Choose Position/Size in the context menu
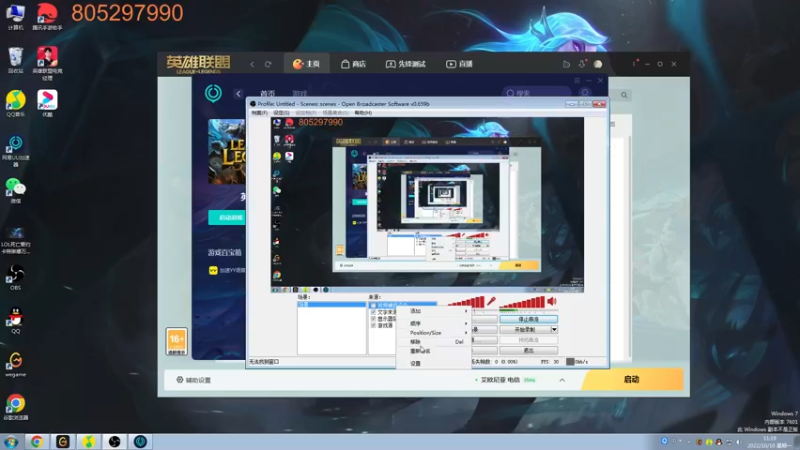Screen dimensions: 800x450 (433, 333)
